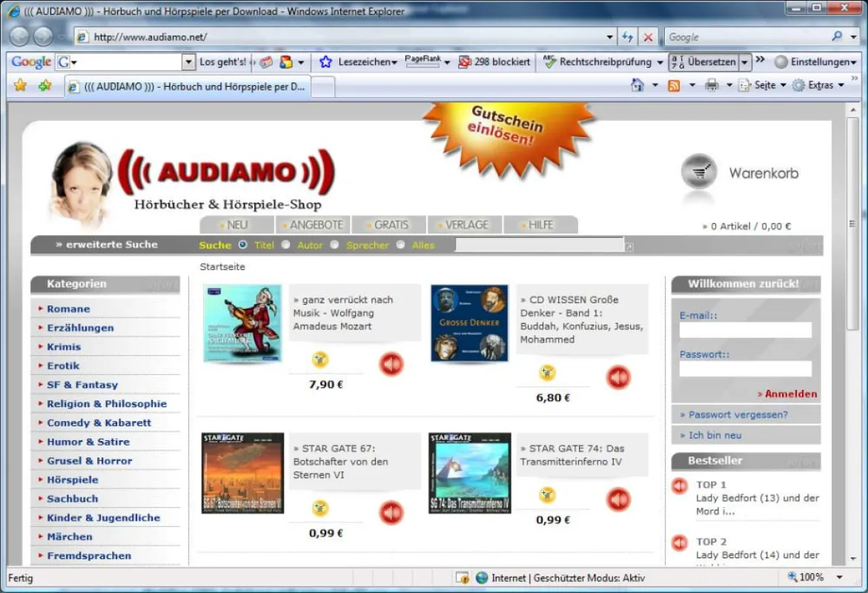This screenshot has height=593, width=868.
Task: Select the Alles search radio button
Action: 401,244
